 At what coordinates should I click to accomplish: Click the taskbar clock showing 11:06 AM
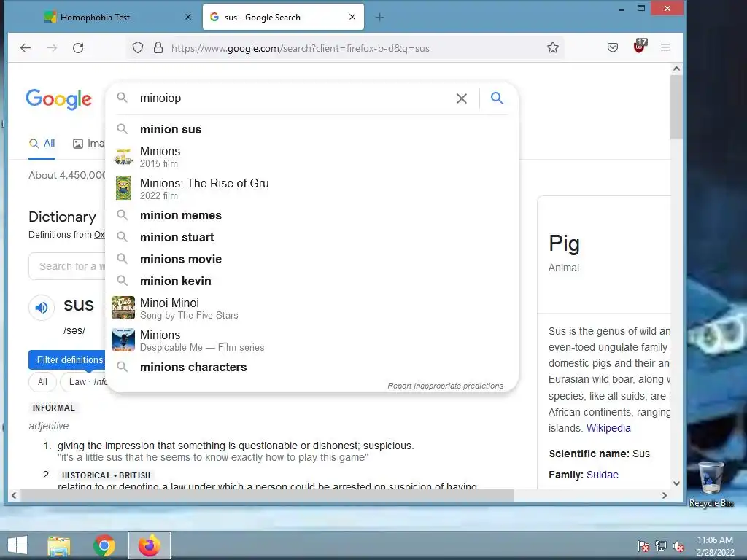click(715, 546)
